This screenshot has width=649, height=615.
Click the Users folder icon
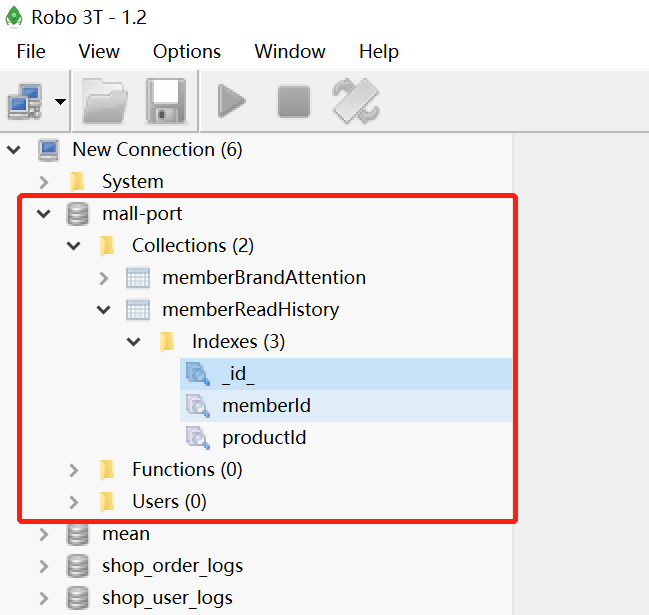click(x=107, y=502)
